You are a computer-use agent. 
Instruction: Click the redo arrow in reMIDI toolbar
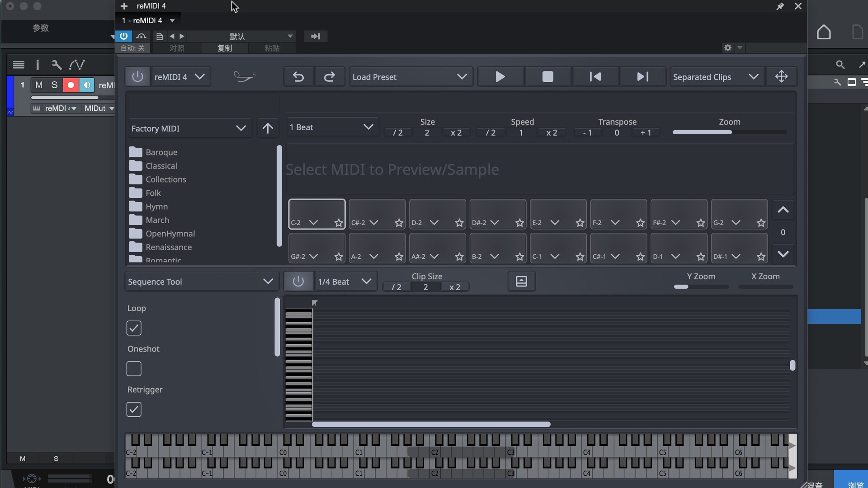click(330, 77)
